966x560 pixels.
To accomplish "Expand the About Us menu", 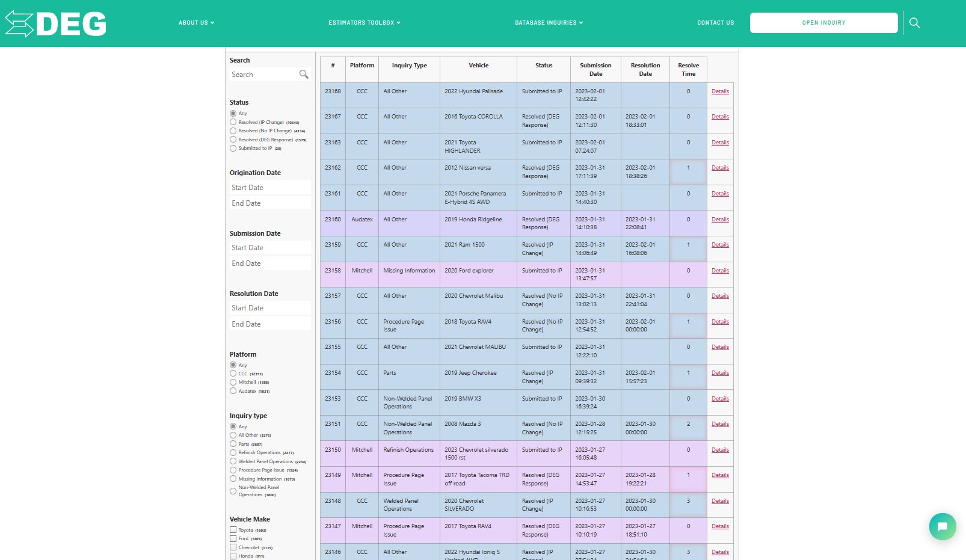I will (x=196, y=23).
